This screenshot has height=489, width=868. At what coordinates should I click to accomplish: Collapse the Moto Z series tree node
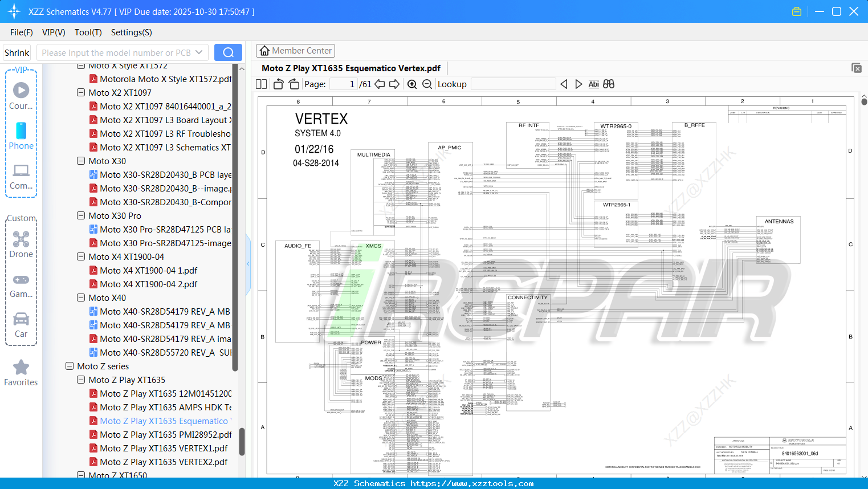(70, 366)
